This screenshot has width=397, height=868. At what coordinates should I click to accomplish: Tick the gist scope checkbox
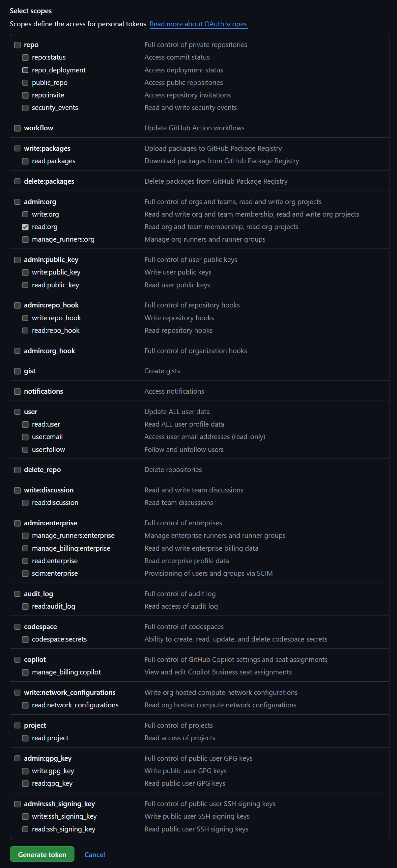(17, 371)
